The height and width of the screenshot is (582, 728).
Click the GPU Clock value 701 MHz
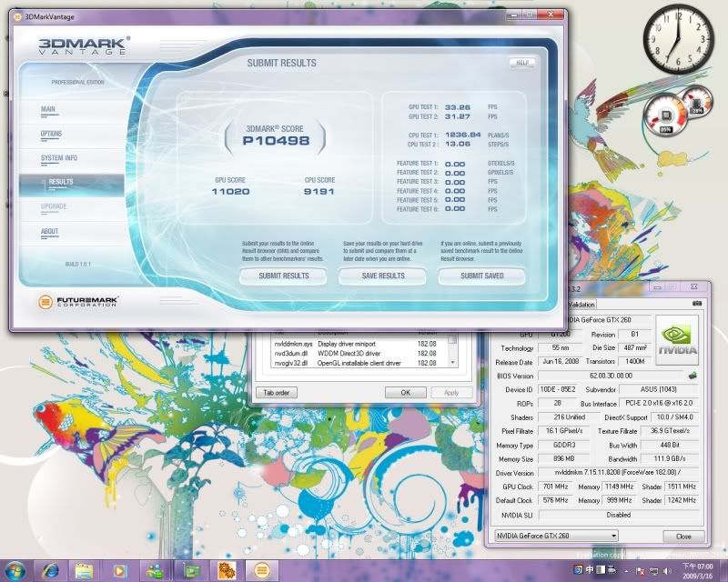555,487
